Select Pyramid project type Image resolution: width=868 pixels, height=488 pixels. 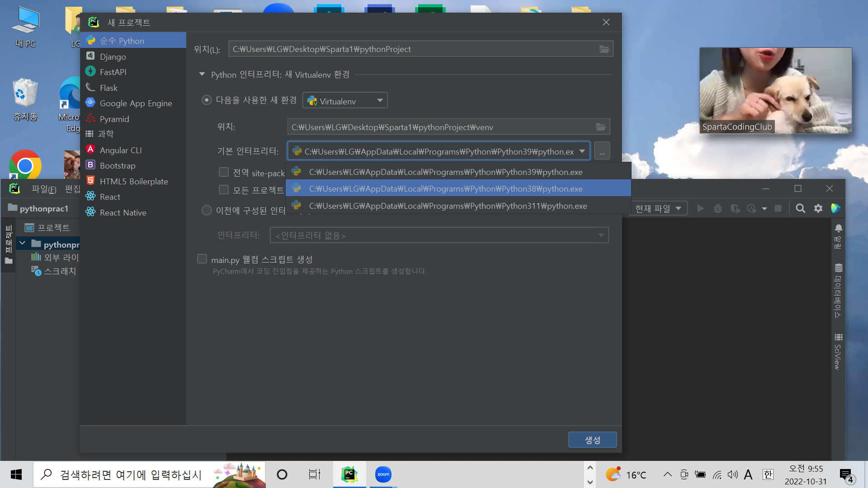(x=133, y=119)
